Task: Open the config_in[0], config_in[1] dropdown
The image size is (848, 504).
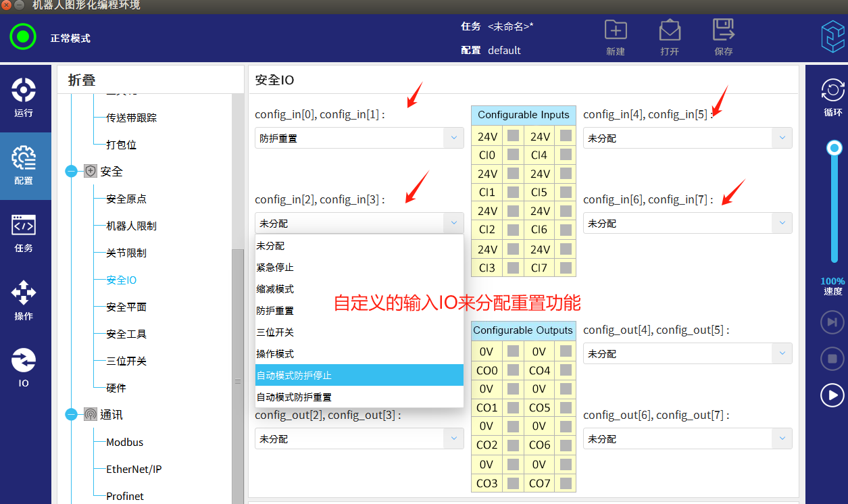Action: pos(359,138)
